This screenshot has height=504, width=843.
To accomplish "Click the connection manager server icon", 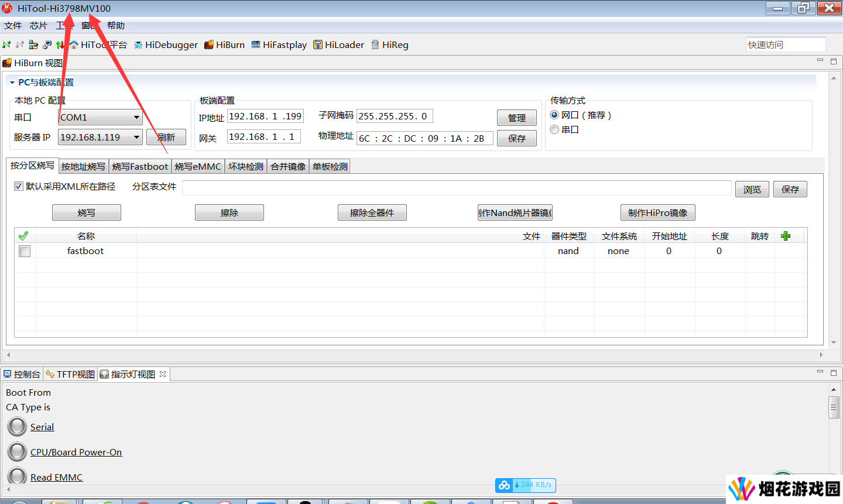I will click(33, 44).
